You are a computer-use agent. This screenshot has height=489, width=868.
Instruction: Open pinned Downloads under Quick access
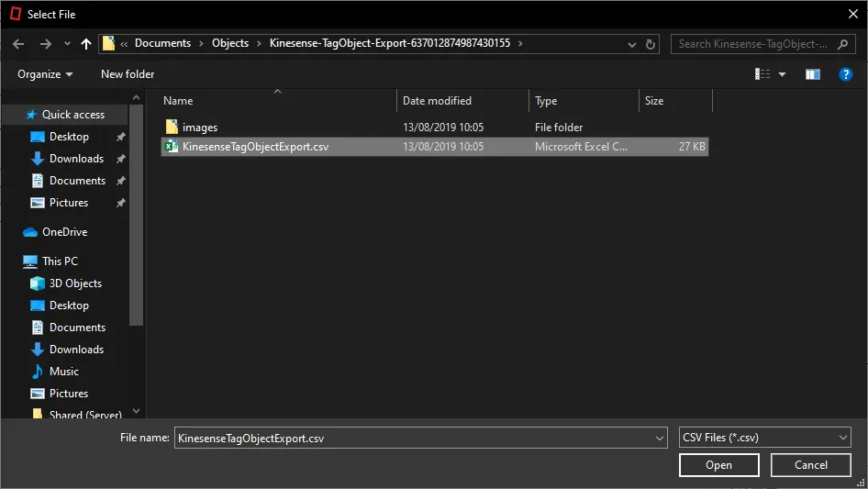(x=76, y=159)
